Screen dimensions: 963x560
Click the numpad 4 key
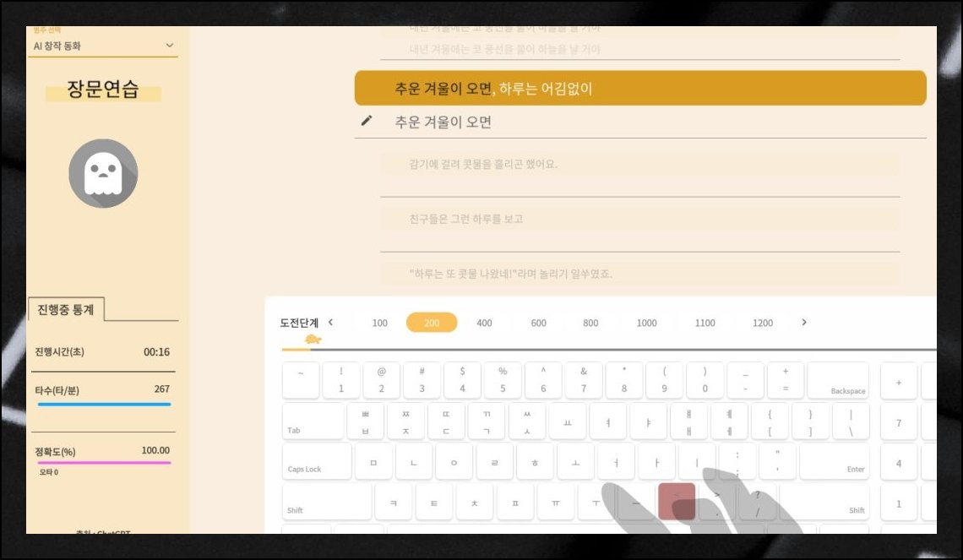click(x=899, y=462)
